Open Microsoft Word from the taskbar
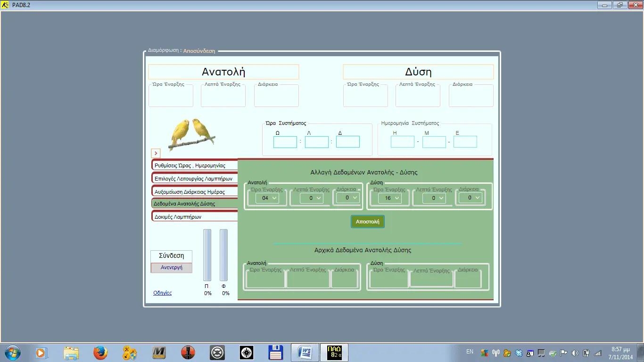Screen dimensions: 644x362 pyautogui.click(x=305, y=353)
